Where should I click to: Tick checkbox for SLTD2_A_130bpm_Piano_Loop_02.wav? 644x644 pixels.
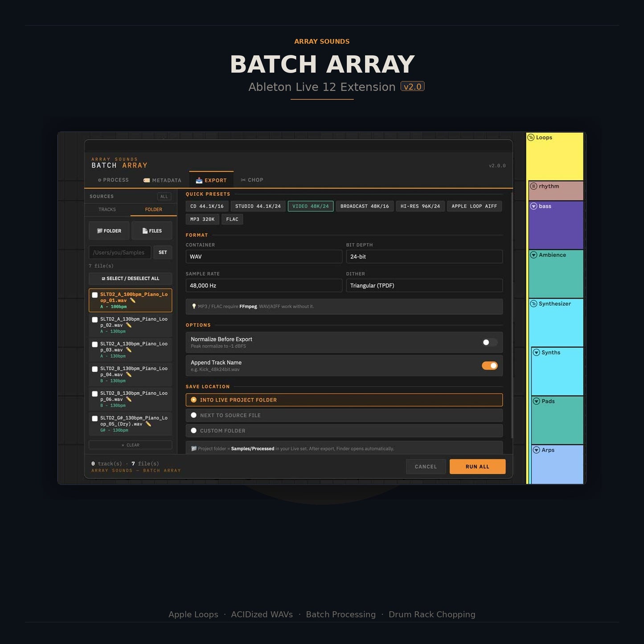[x=95, y=320]
